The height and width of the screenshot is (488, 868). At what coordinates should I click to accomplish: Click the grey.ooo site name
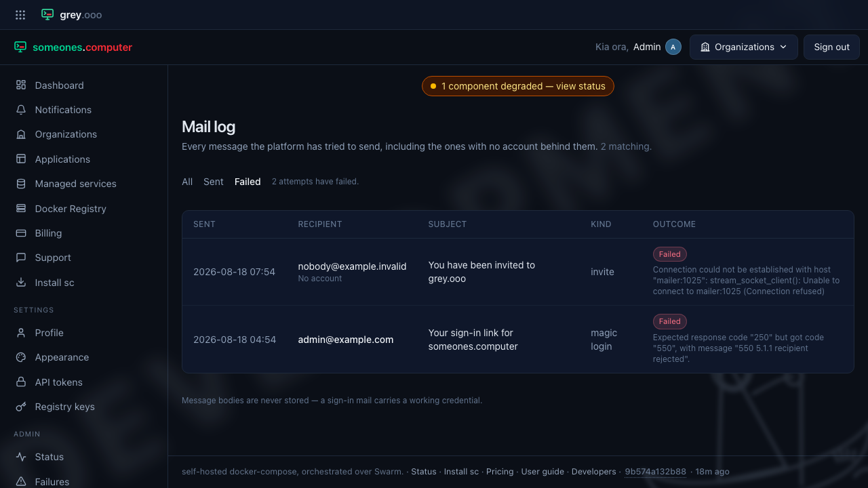[81, 14]
